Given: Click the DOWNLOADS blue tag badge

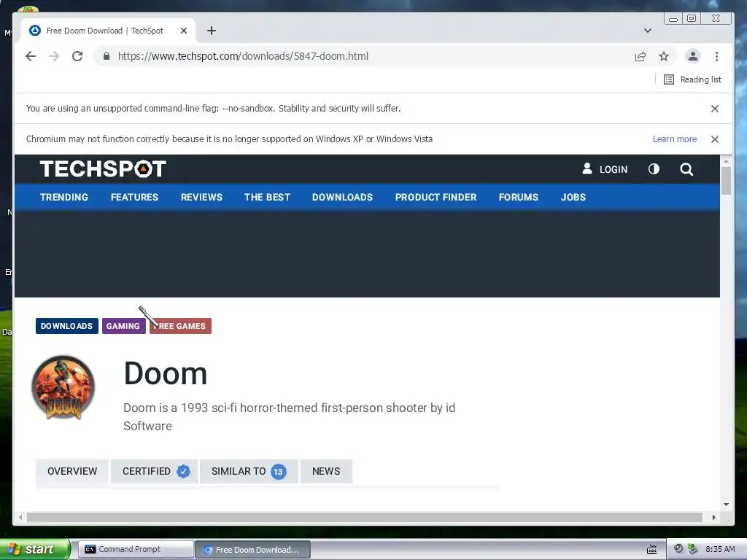Looking at the screenshot, I should pos(66,326).
